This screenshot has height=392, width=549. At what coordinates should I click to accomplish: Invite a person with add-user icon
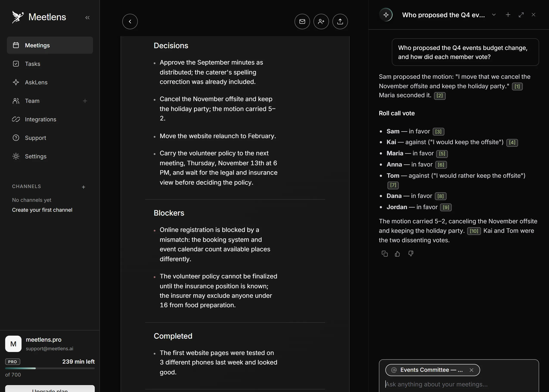(321, 22)
